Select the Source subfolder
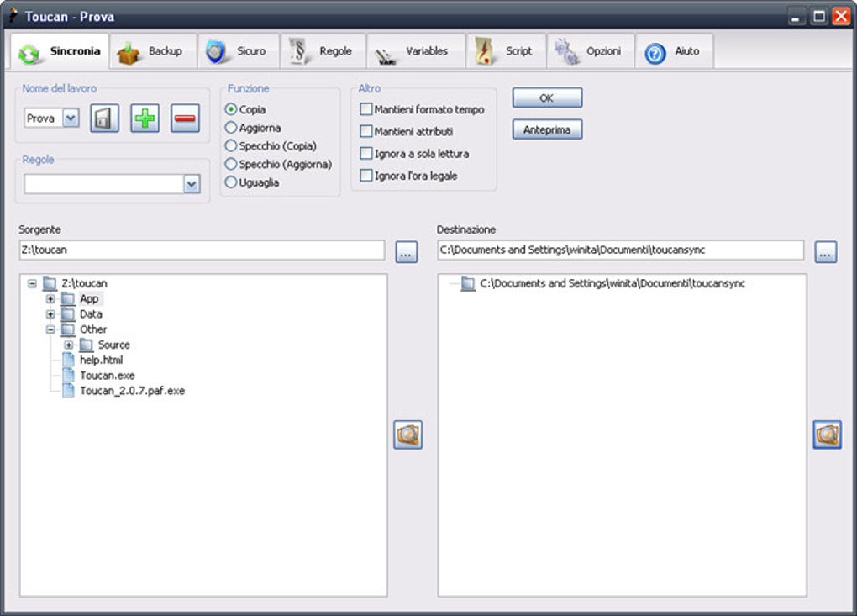Image resolution: width=857 pixels, height=616 pixels. (x=113, y=345)
